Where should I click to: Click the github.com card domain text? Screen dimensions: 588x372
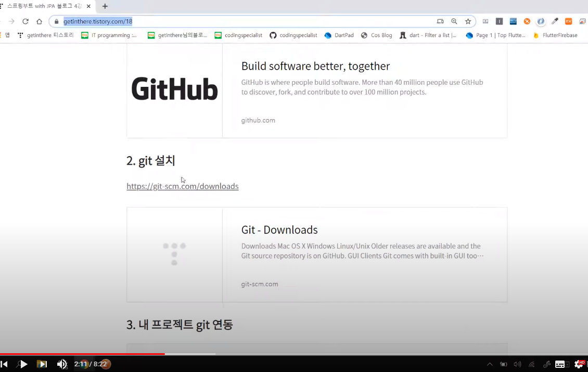coord(258,120)
